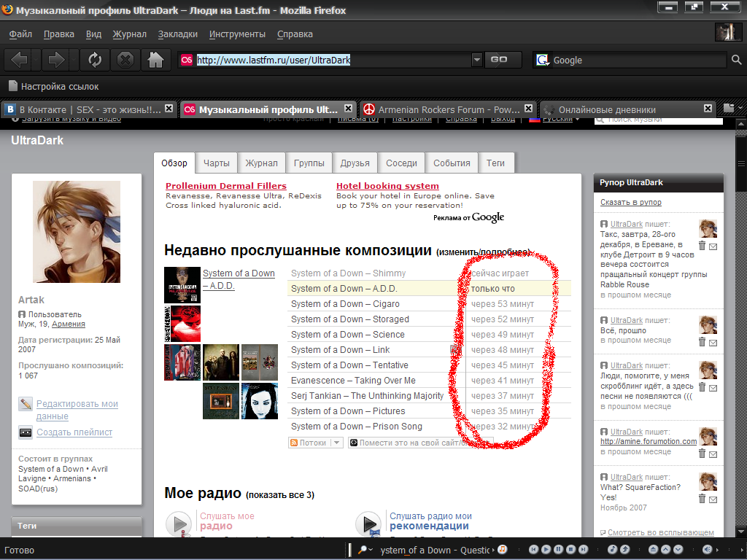Delete the 'Всё, прошло' shout with trash icon
Viewport: 747px width, 560px height.
click(x=702, y=341)
